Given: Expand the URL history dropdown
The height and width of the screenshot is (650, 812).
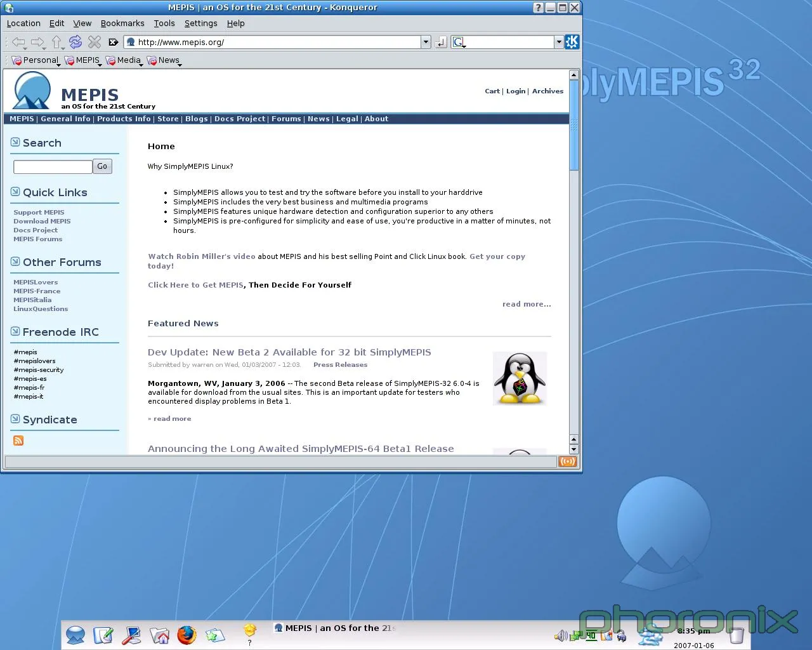Looking at the screenshot, I should click(x=426, y=42).
